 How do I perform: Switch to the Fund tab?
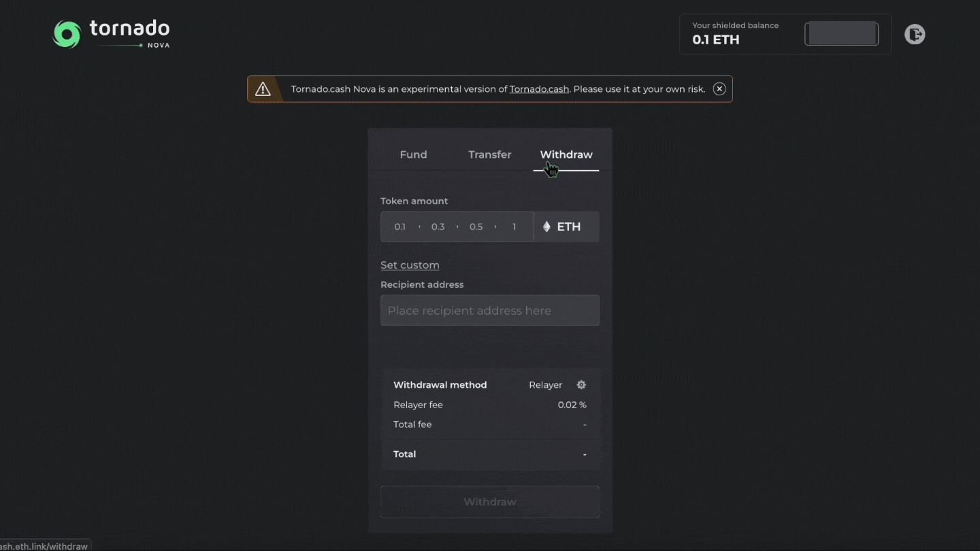click(413, 155)
